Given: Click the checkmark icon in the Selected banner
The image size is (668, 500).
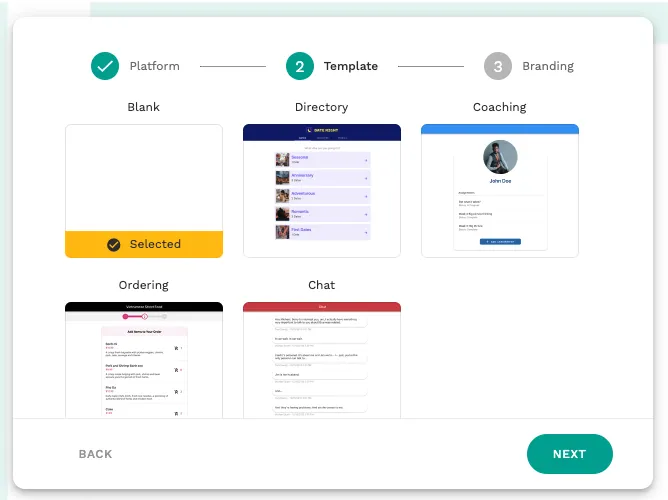Looking at the screenshot, I should (x=114, y=244).
